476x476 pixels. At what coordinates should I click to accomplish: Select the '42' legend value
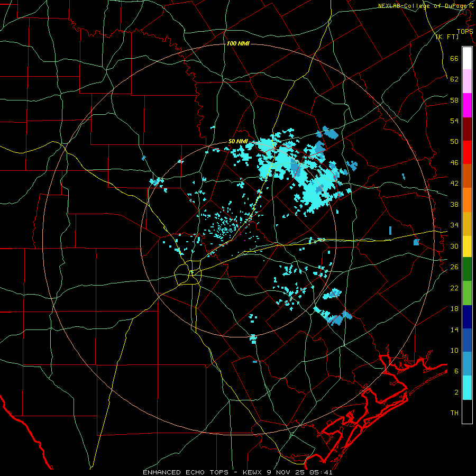coord(454,184)
